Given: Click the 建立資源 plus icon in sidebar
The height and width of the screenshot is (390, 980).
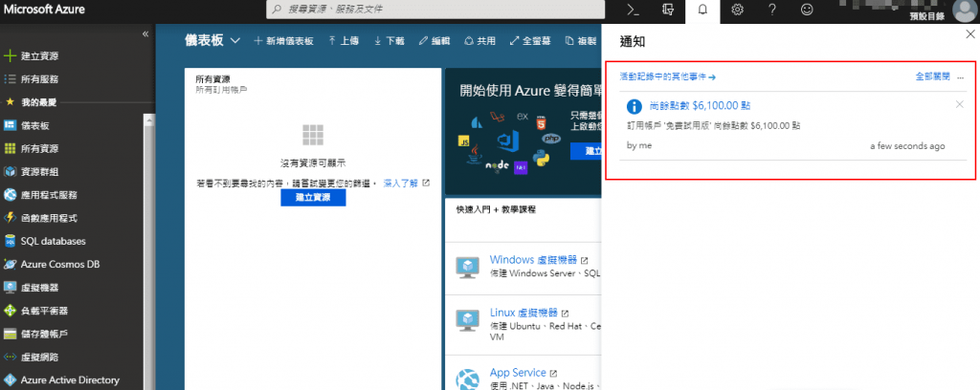Looking at the screenshot, I should (x=10, y=56).
